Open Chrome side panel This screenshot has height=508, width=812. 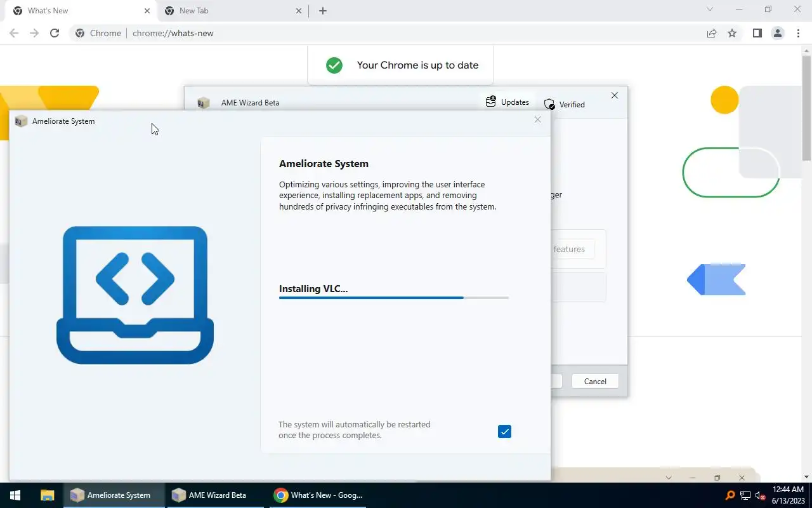(x=757, y=33)
